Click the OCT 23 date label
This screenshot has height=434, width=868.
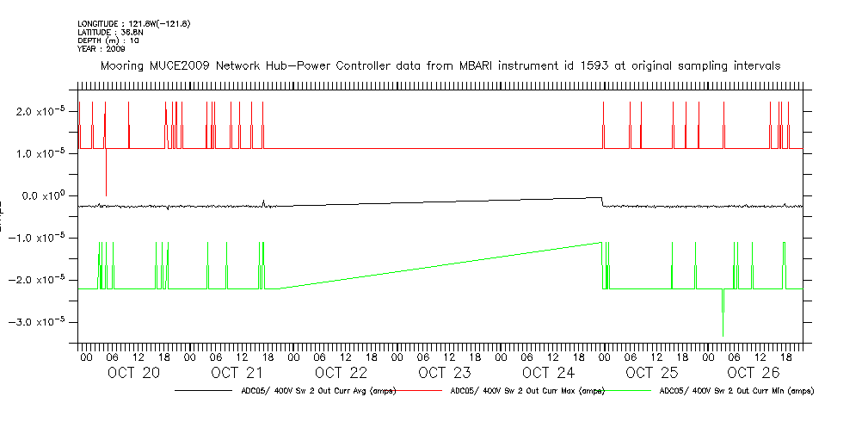coord(445,373)
